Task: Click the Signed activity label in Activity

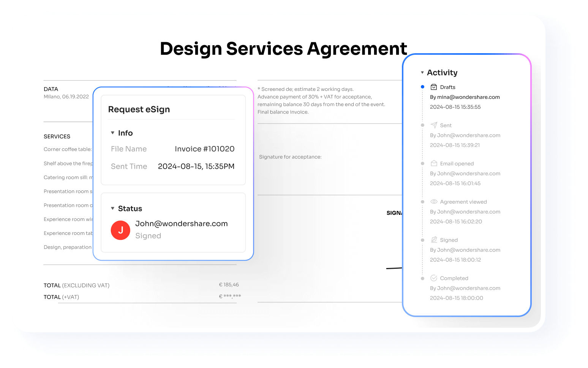Action: pos(449,240)
